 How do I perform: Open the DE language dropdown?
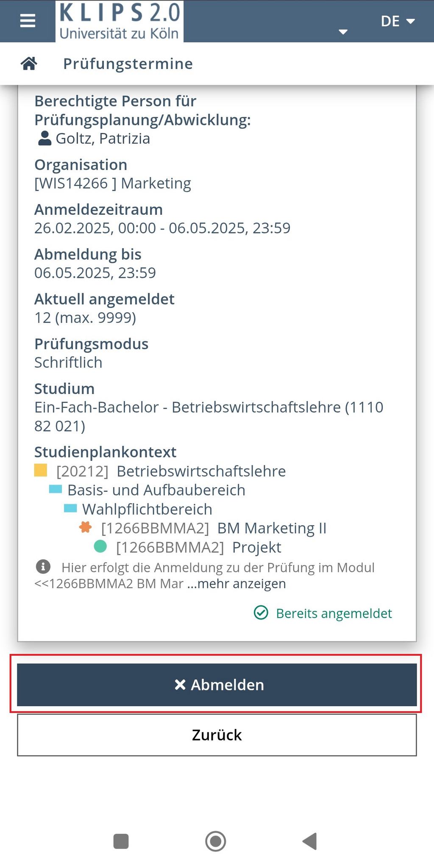pyautogui.click(x=398, y=21)
